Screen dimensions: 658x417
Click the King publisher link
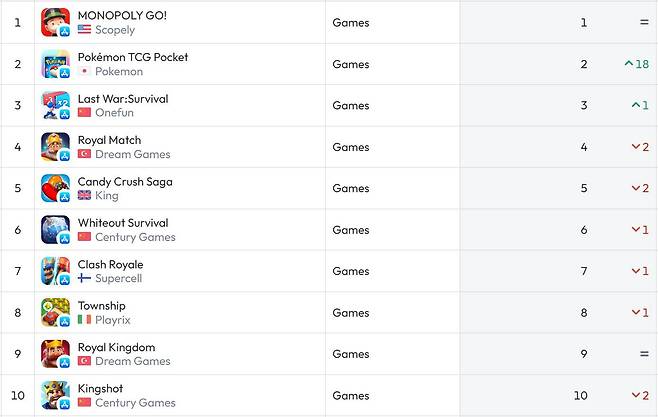pyautogui.click(x=106, y=195)
